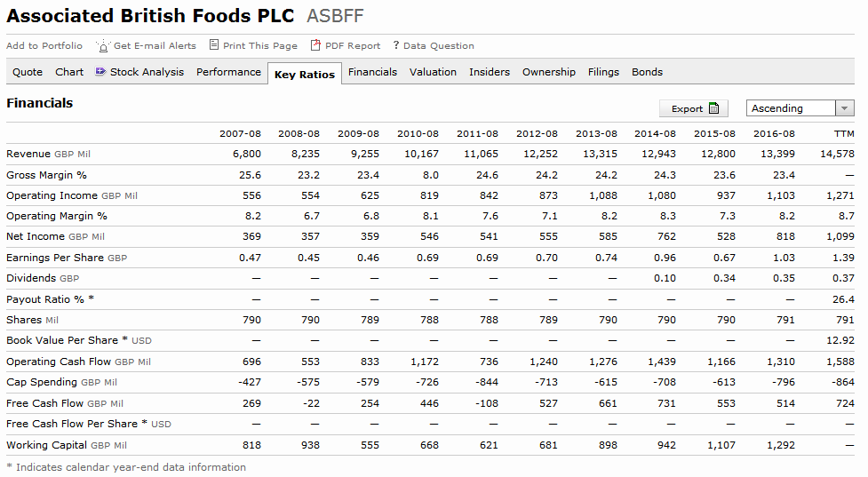Click the Print This Page icon
The height and width of the screenshot is (477, 868).
point(214,45)
